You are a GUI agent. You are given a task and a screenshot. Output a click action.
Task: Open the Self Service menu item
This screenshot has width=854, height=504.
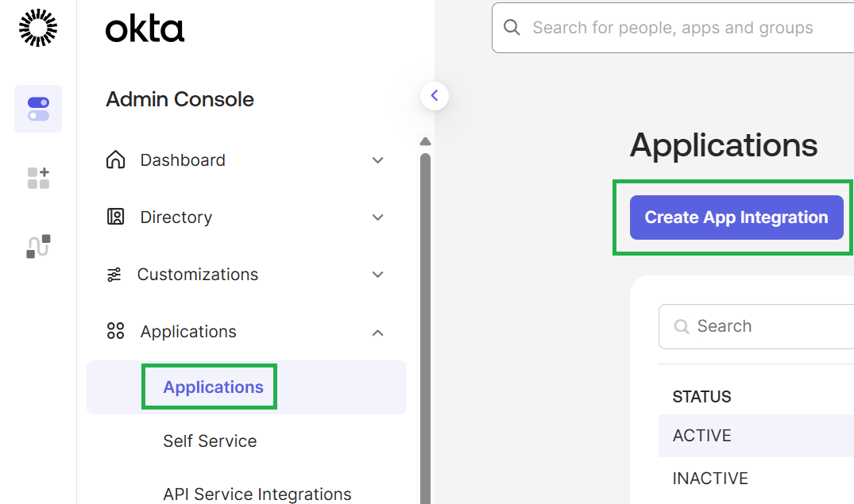click(x=210, y=441)
